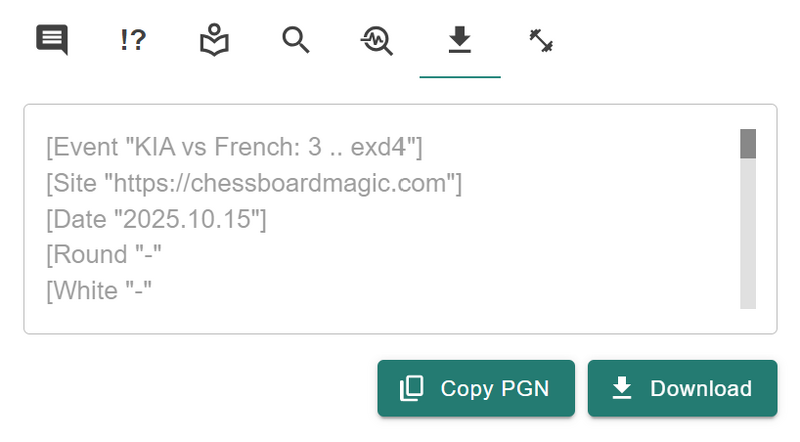Click the active tab's green underline indicator
800x442 pixels.
point(460,77)
